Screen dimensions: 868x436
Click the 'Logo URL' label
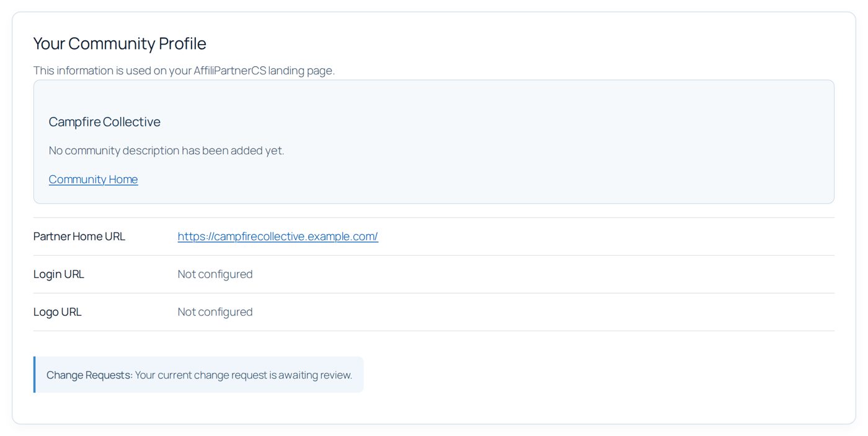pyautogui.click(x=58, y=312)
